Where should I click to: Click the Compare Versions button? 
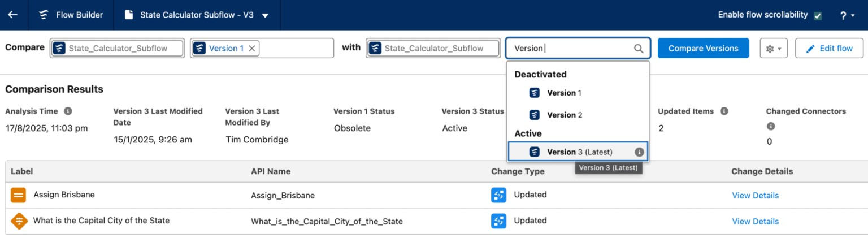pos(703,49)
